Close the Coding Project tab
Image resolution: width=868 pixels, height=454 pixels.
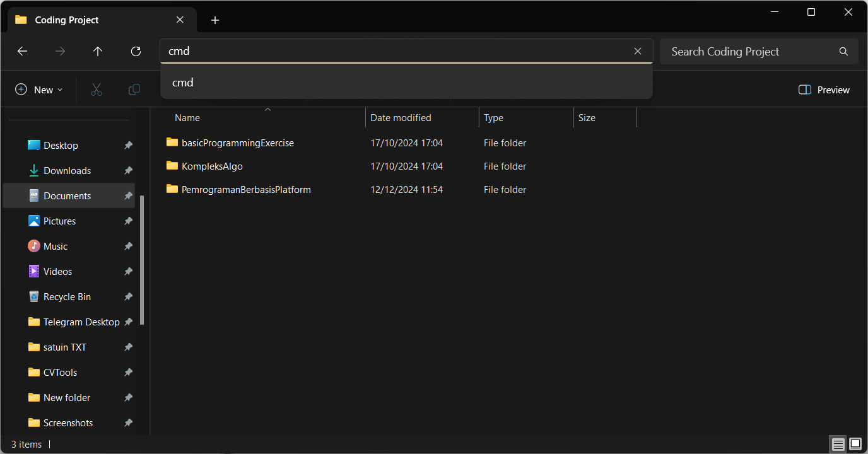[x=180, y=20]
